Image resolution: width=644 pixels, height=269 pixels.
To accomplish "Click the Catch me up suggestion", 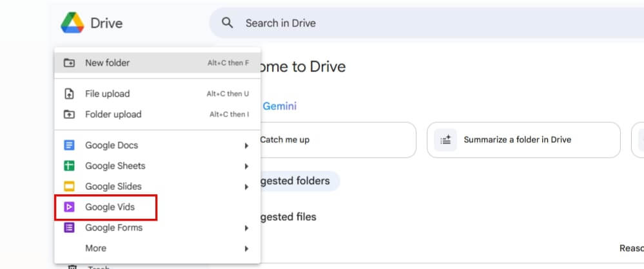I will pos(338,140).
